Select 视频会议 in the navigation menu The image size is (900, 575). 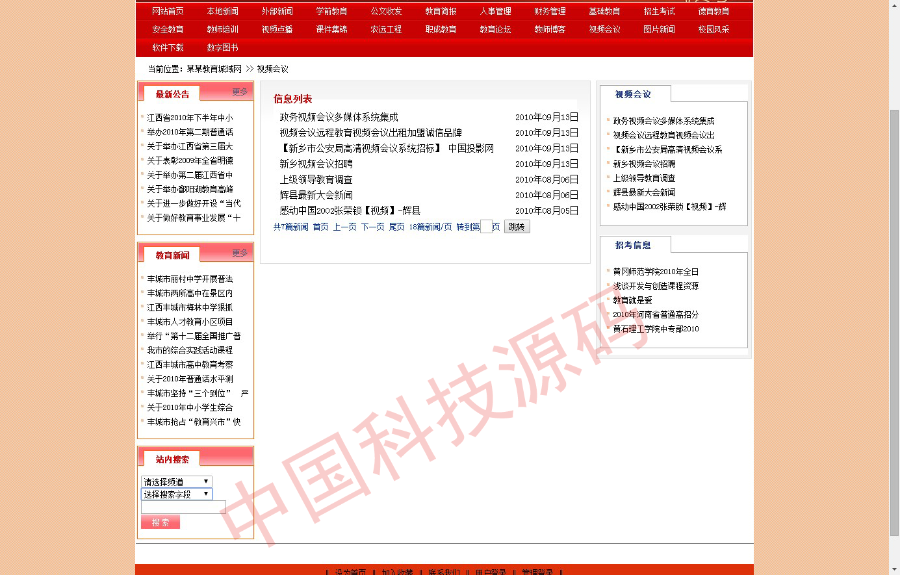(604, 29)
